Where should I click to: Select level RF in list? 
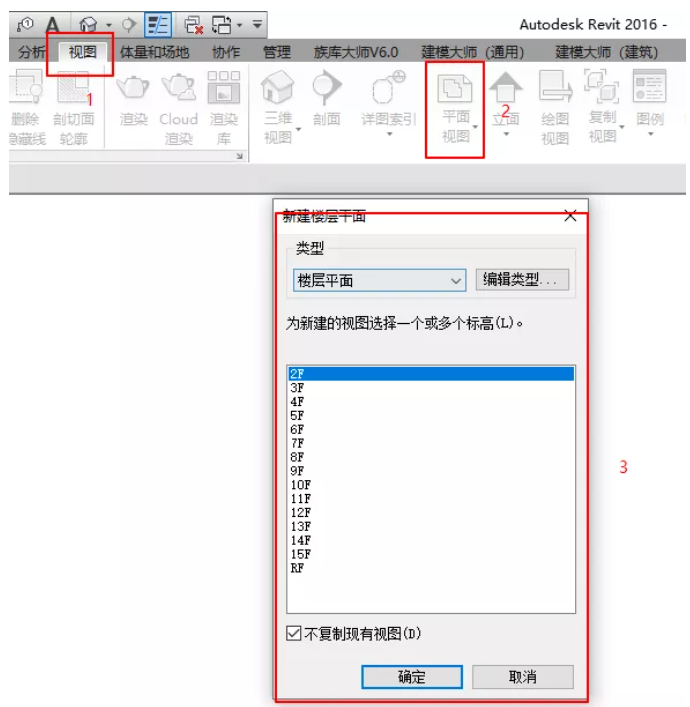[431, 568]
